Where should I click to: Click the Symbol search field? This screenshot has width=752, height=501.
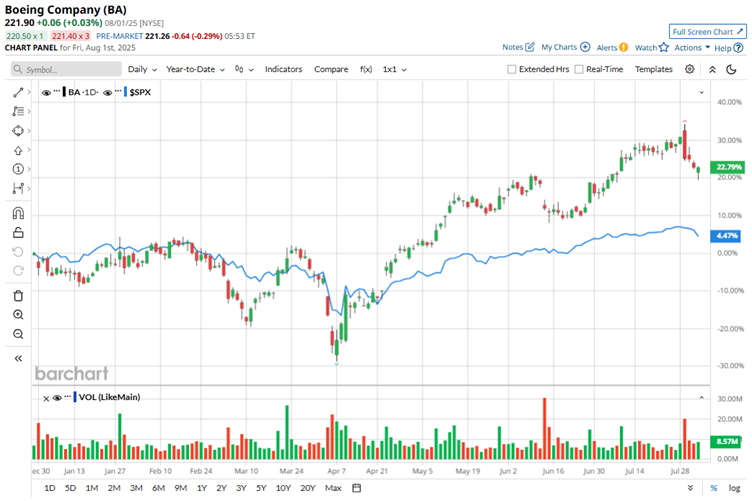tap(66, 69)
